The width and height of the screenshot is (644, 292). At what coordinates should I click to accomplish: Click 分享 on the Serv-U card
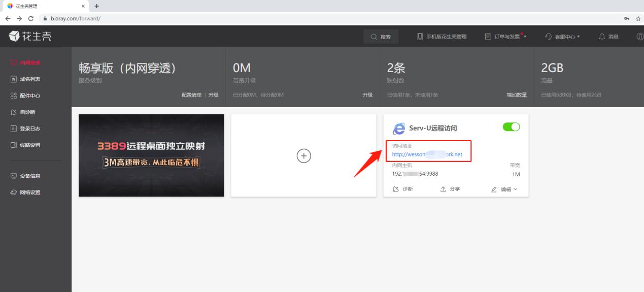[x=450, y=189]
